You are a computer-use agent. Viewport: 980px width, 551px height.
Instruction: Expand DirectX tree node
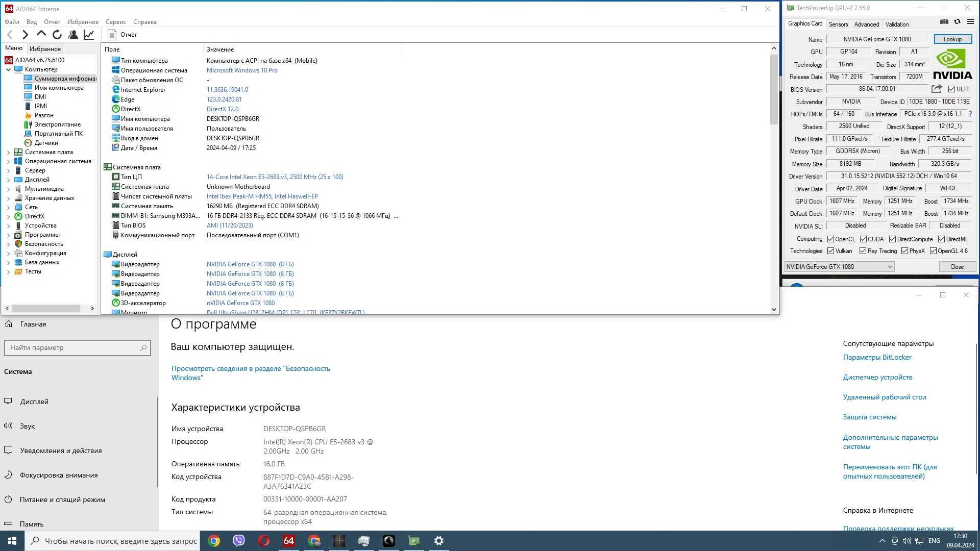click(8, 216)
